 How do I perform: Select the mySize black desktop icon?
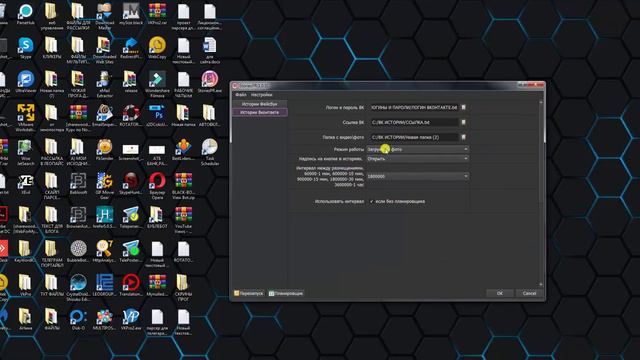[x=131, y=14]
